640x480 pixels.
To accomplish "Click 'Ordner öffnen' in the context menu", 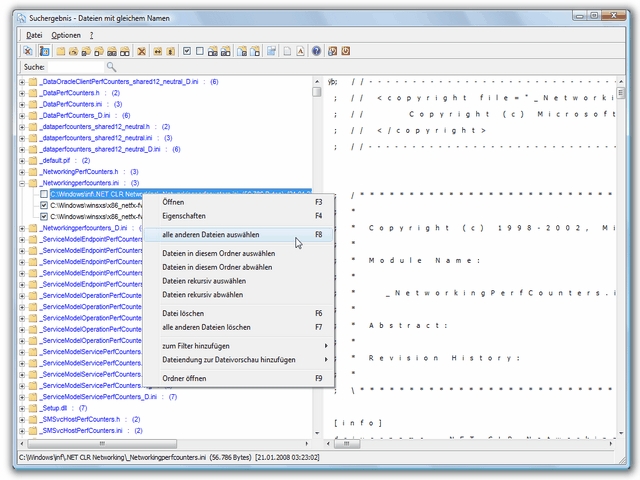I will point(186,379).
